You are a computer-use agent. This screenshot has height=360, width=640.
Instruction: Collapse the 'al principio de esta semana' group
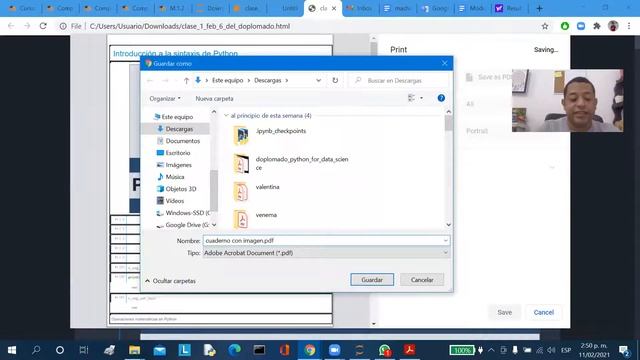[226, 116]
